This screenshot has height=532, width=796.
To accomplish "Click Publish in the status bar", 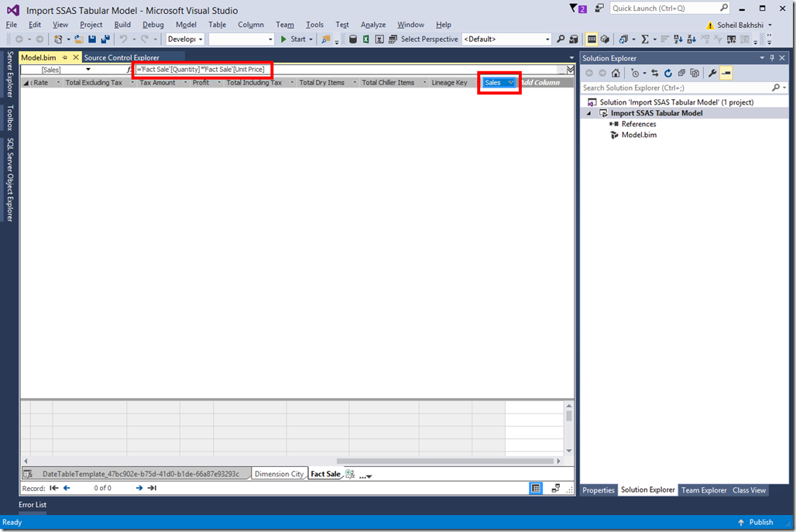I will click(756, 522).
